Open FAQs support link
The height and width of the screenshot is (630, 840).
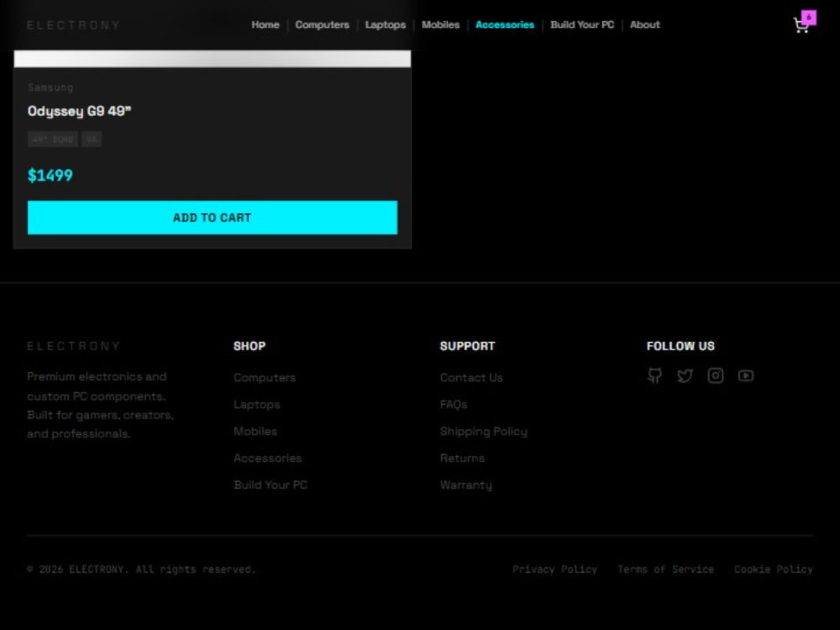coord(454,405)
